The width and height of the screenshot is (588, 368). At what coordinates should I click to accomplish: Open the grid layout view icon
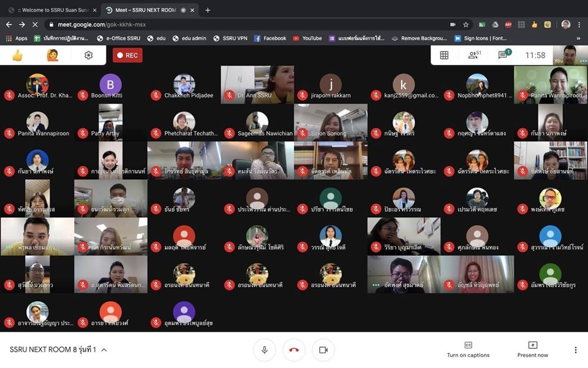444,55
